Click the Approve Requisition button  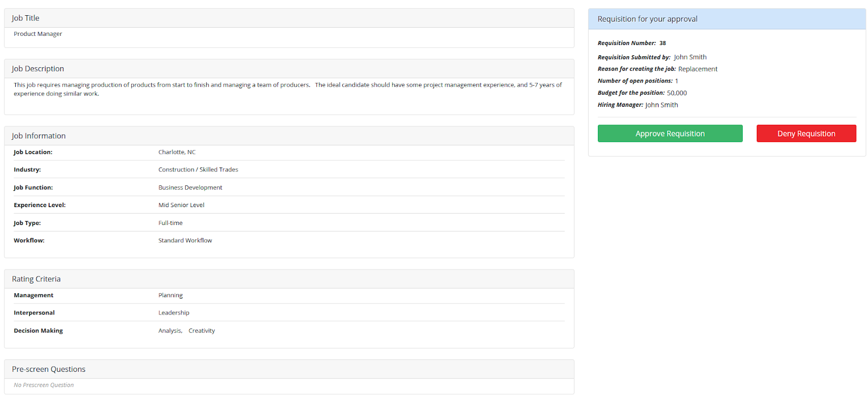pos(669,133)
